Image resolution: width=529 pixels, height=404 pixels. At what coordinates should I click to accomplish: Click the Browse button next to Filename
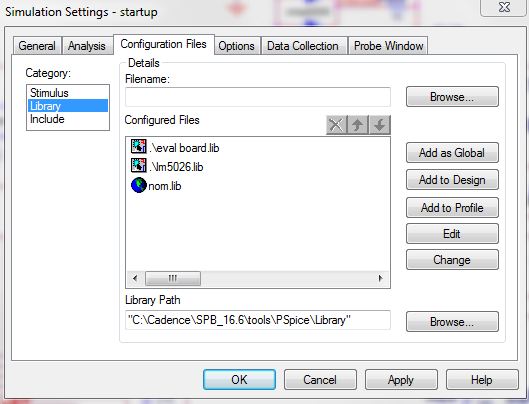[x=452, y=97]
